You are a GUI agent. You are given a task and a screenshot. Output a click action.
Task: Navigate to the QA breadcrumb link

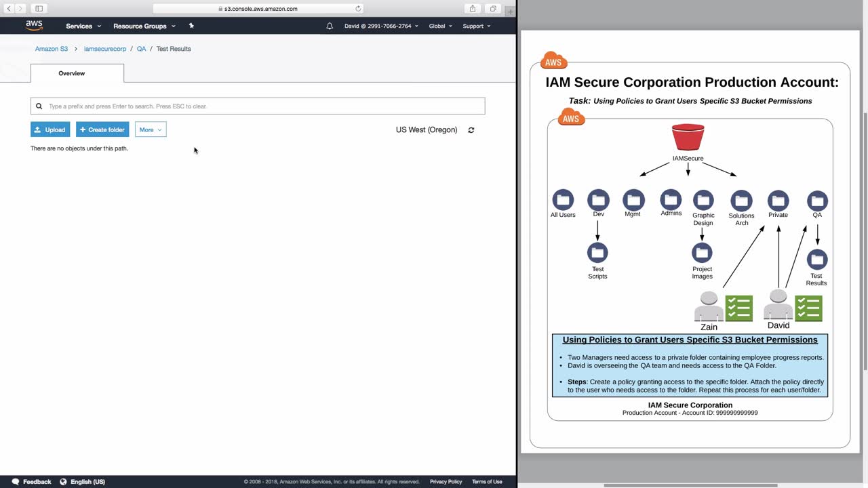tap(141, 49)
